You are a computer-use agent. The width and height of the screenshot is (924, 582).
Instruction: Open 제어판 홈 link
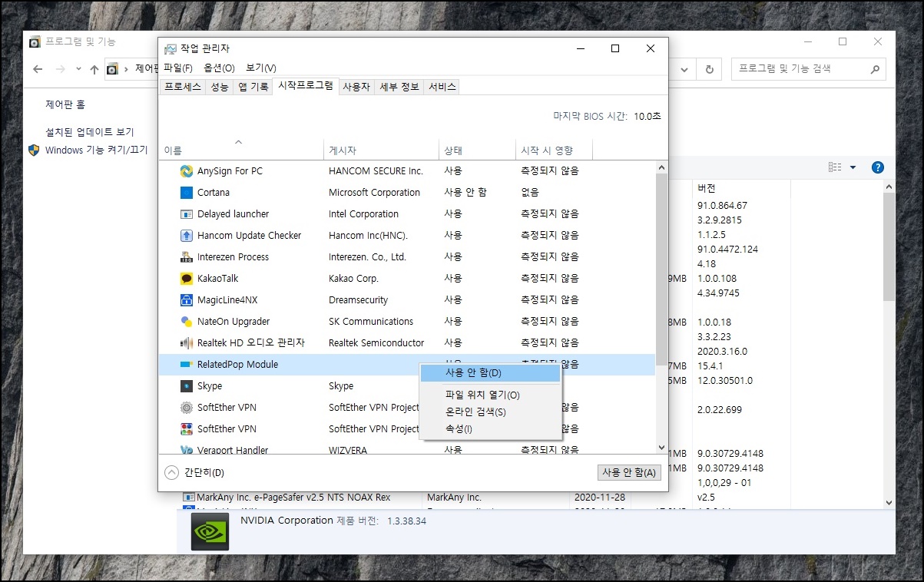pos(65,104)
